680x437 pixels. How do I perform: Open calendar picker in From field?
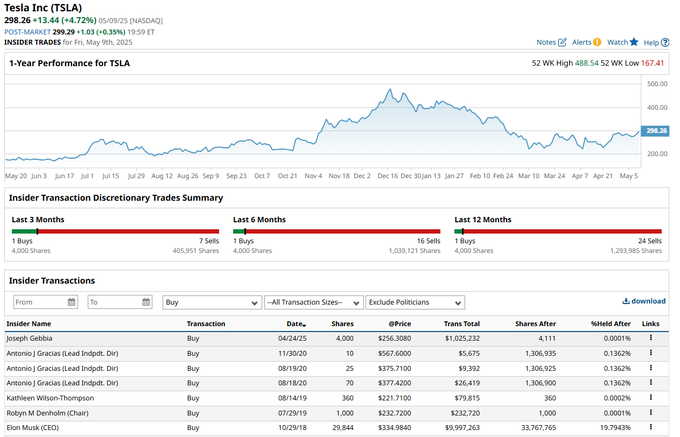(x=72, y=302)
